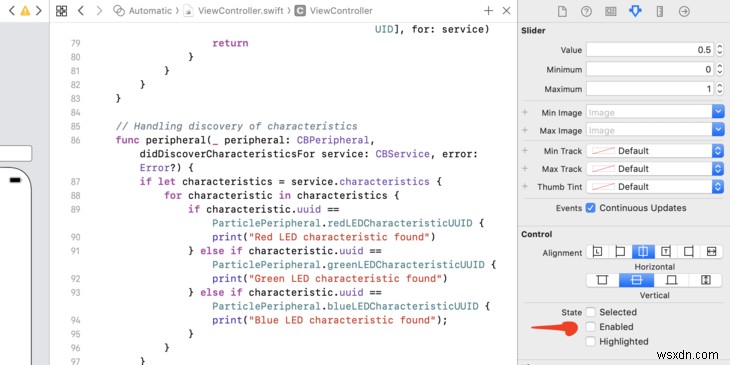Viewport: 730px width, 365px height.
Task: Click the return keyword on line 79
Action: click(230, 43)
